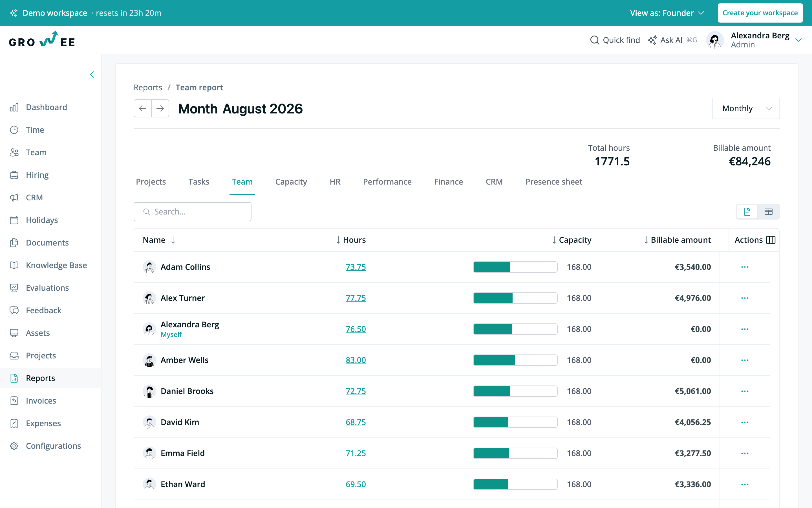Collapse the sidebar with the chevron
The image size is (812, 508).
click(x=92, y=75)
